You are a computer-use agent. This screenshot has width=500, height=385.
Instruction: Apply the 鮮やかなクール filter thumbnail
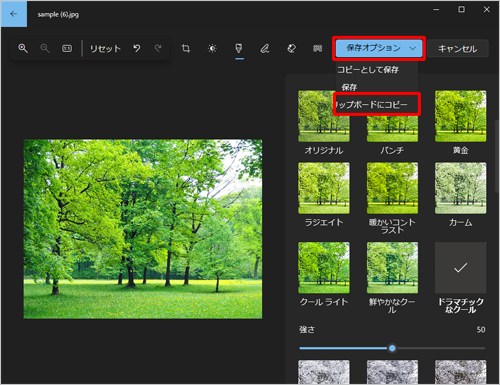point(392,268)
